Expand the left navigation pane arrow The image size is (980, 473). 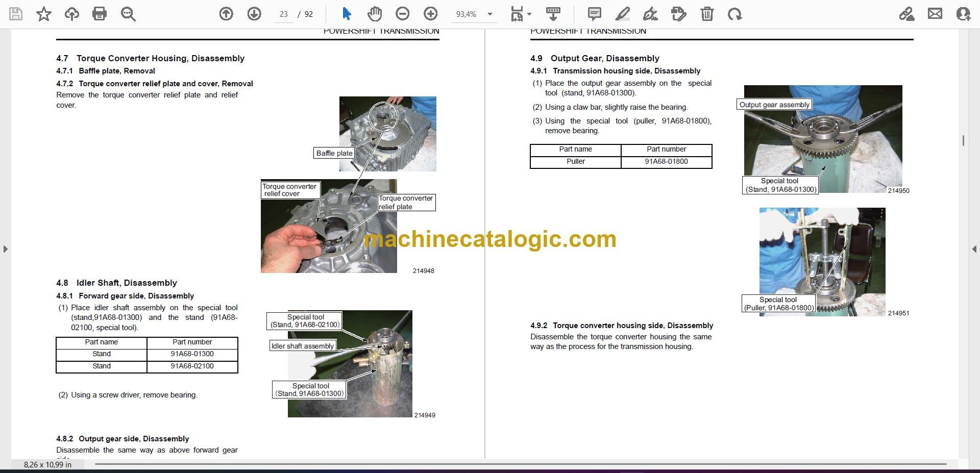pyautogui.click(x=5, y=249)
